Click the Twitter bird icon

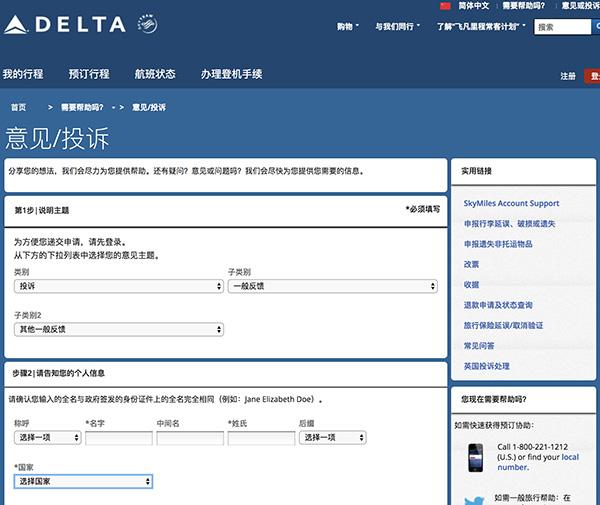click(x=475, y=498)
